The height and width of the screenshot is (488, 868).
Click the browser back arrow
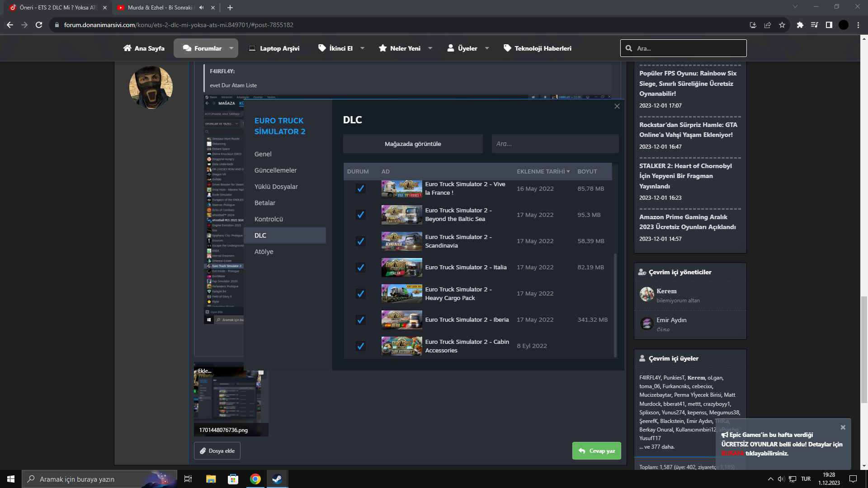click(10, 25)
